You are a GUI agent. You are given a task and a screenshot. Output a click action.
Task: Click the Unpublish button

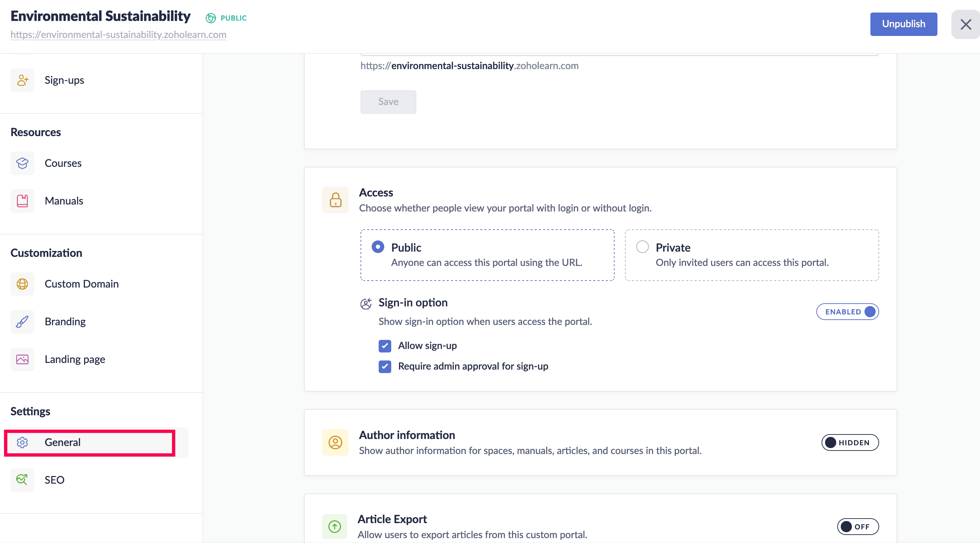click(903, 24)
